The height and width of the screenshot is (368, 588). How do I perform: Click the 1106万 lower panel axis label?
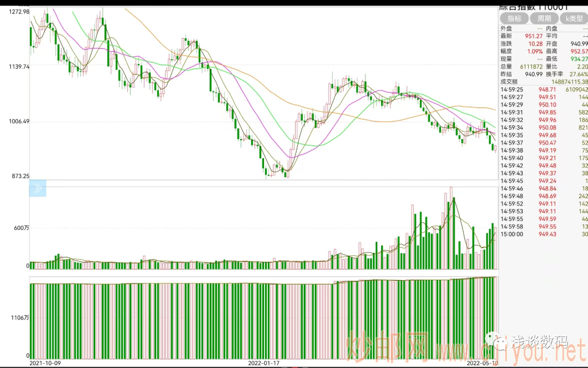click(20, 317)
